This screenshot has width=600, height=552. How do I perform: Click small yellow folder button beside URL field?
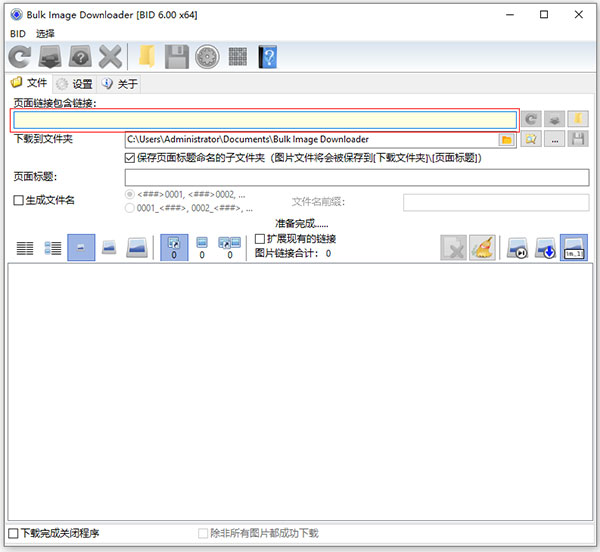578,119
